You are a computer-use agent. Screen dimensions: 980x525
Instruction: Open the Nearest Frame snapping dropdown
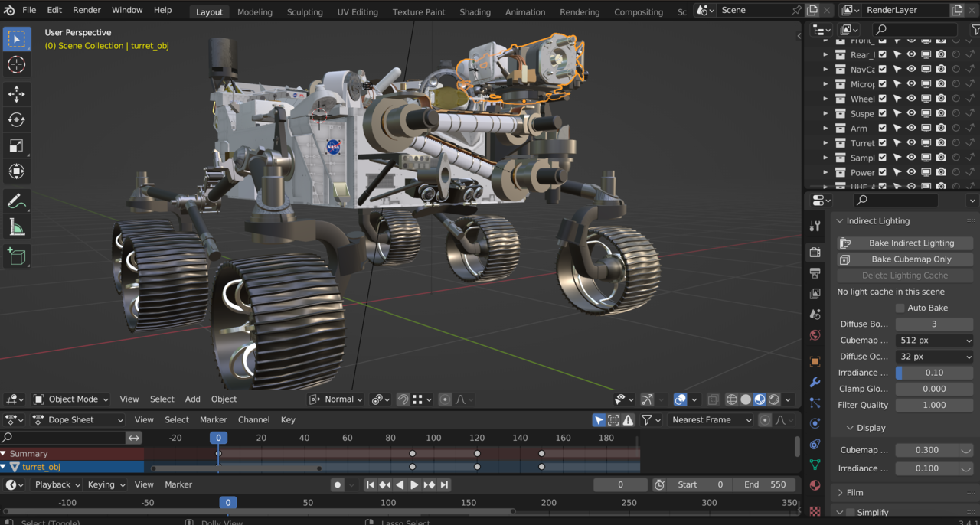point(710,420)
